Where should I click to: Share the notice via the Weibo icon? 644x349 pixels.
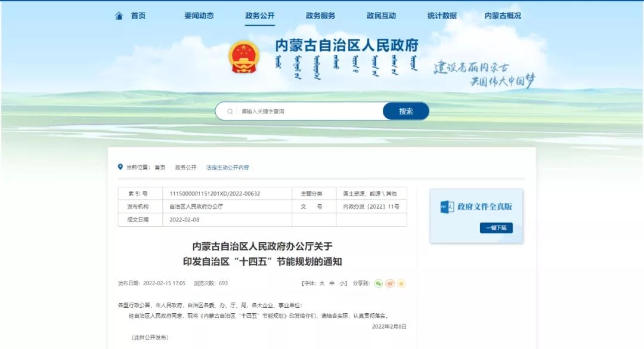(390, 283)
